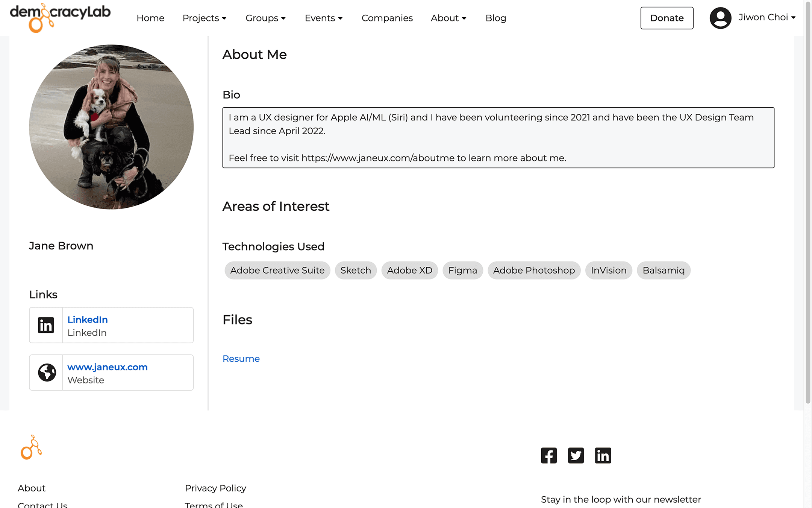812x508 pixels.
Task: Expand the Projects dropdown menu
Action: click(x=205, y=18)
